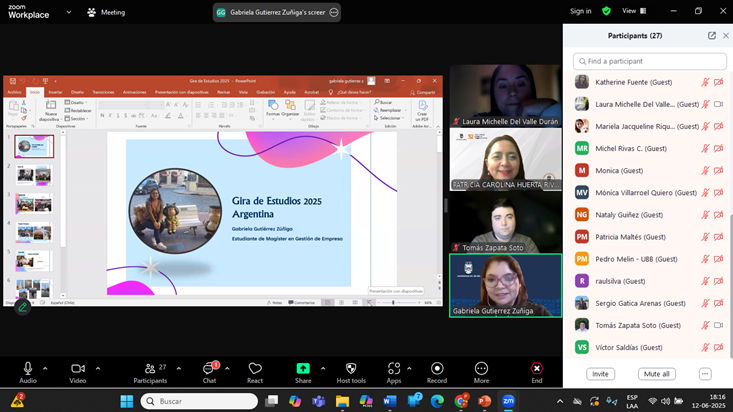Click the Windows Buscar search box
The height and width of the screenshot is (412, 733).
pos(200,401)
